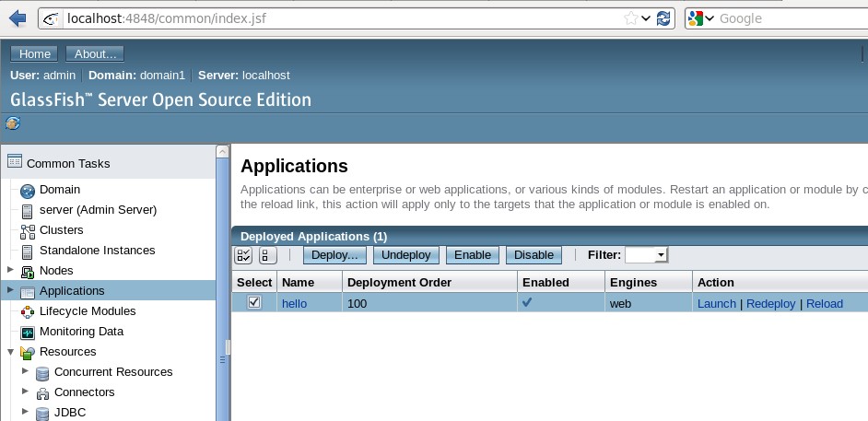Image resolution: width=868 pixels, height=421 pixels.
Task: Click the Google search input field
Action: [792, 18]
